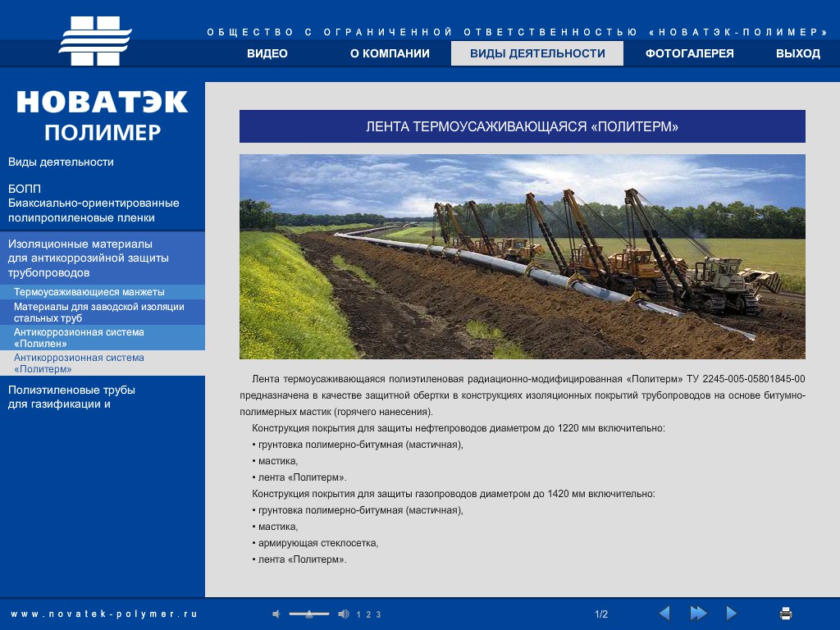Screen dimensions: 840x630
Task: Click ВЫХОД to exit
Action: (798, 53)
